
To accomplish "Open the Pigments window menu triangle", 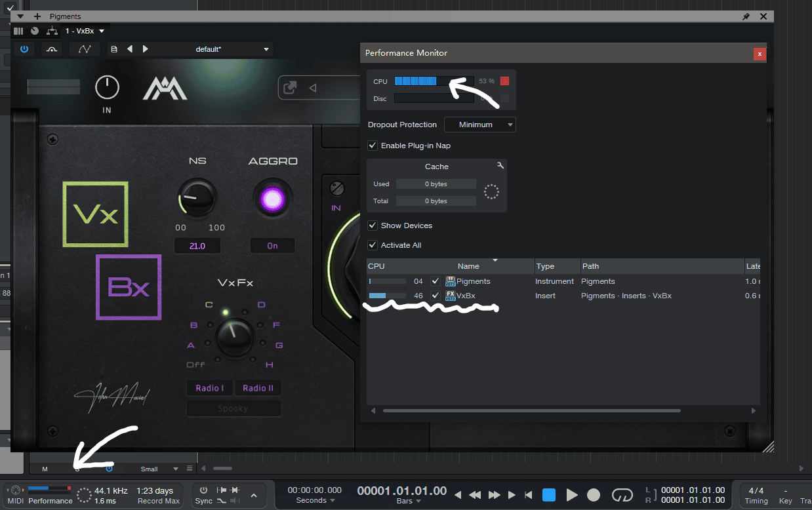I will [21, 16].
